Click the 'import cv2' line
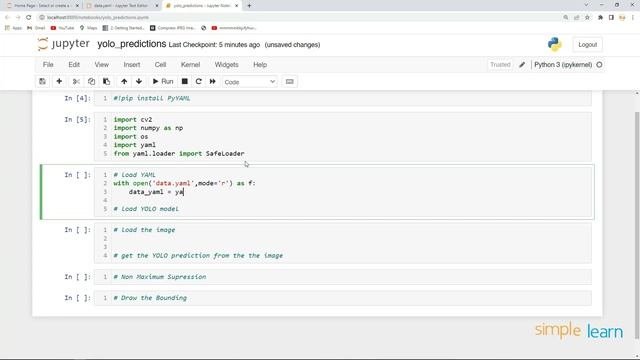 click(133, 120)
